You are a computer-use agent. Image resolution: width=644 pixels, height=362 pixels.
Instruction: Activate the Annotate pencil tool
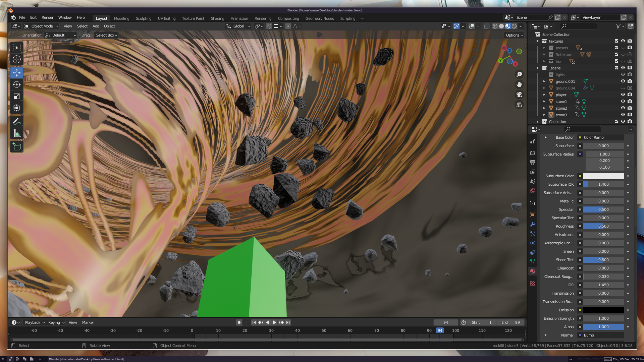click(x=17, y=122)
